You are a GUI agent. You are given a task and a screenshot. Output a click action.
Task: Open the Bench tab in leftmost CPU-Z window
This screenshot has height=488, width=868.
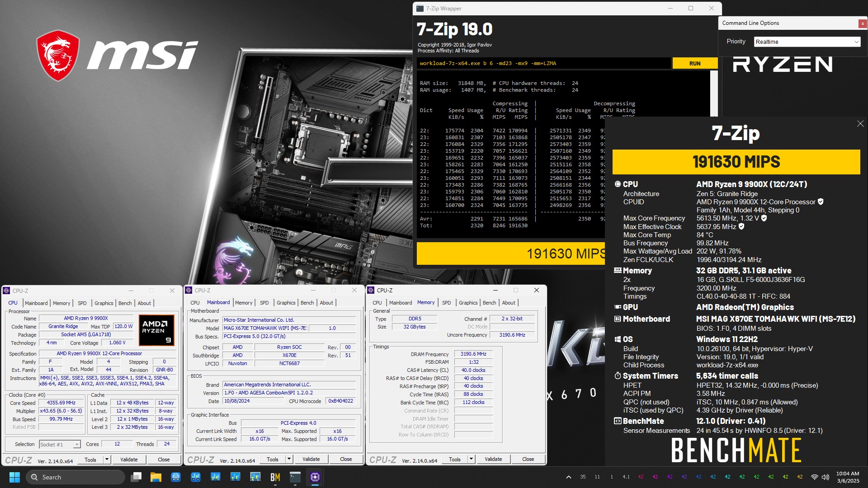click(x=125, y=303)
